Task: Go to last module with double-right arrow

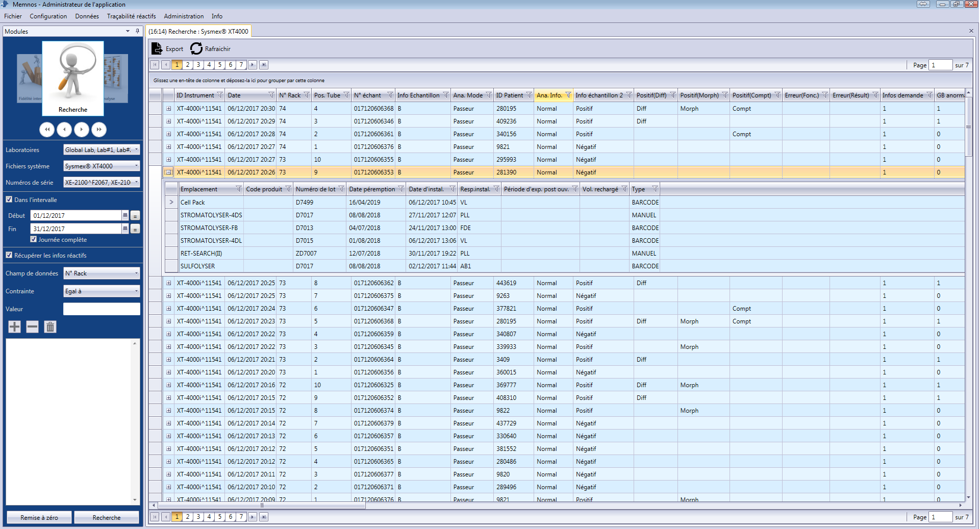Action: coord(99,130)
